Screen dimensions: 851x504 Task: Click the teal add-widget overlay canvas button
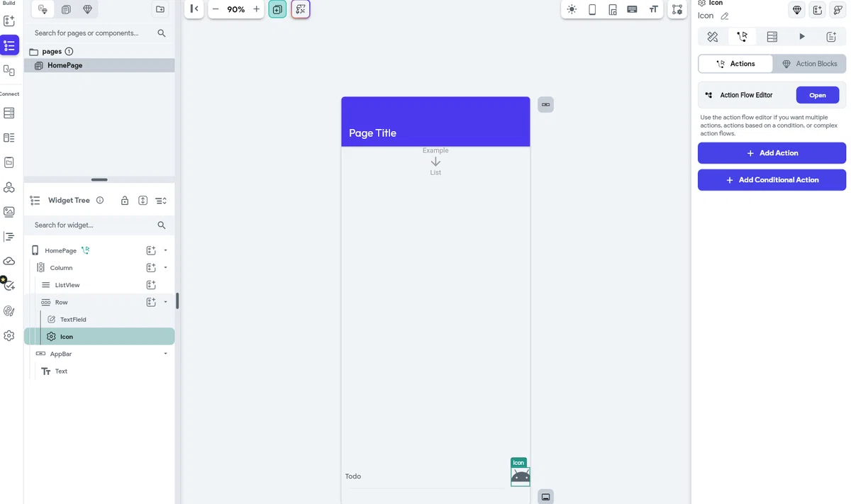coord(277,9)
